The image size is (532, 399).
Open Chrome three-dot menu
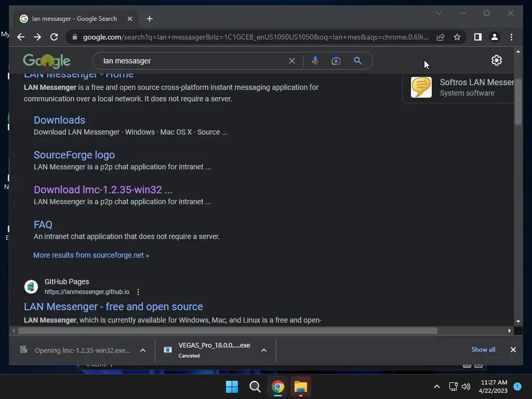[511, 37]
